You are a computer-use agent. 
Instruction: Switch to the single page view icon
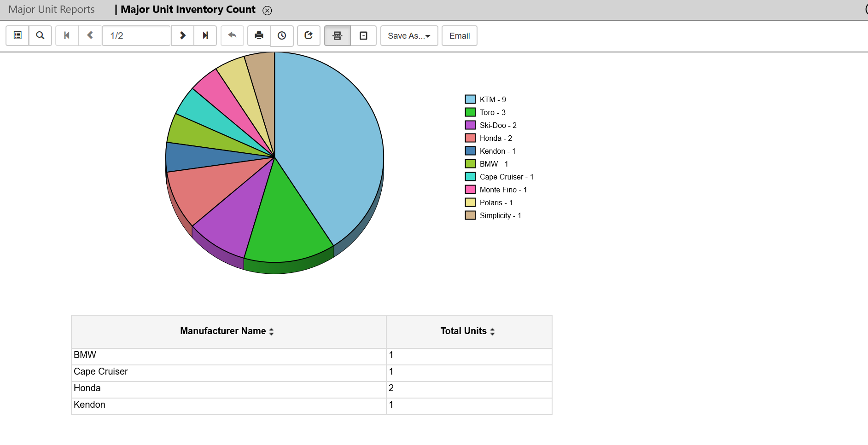[x=363, y=35]
